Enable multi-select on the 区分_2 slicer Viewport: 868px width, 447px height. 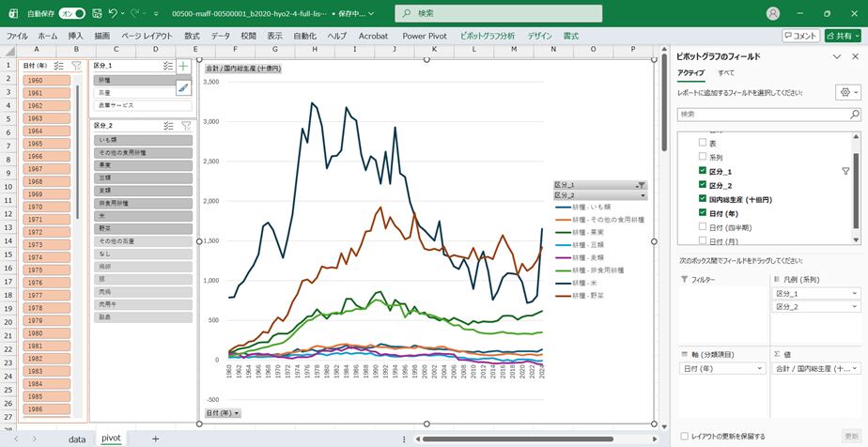coord(167,125)
